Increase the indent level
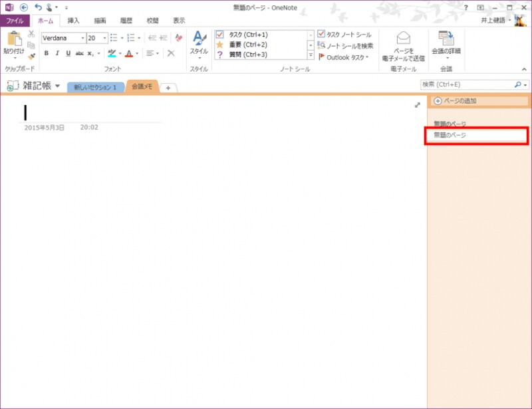Image resolution: width=532 pixels, height=409 pixels. click(163, 38)
